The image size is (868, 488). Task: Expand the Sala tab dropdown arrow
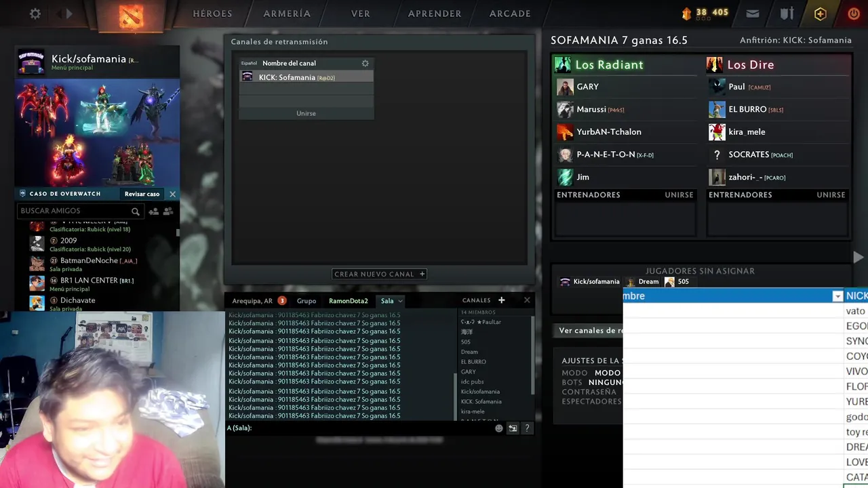pyautogui.click(x=400, y=301)
